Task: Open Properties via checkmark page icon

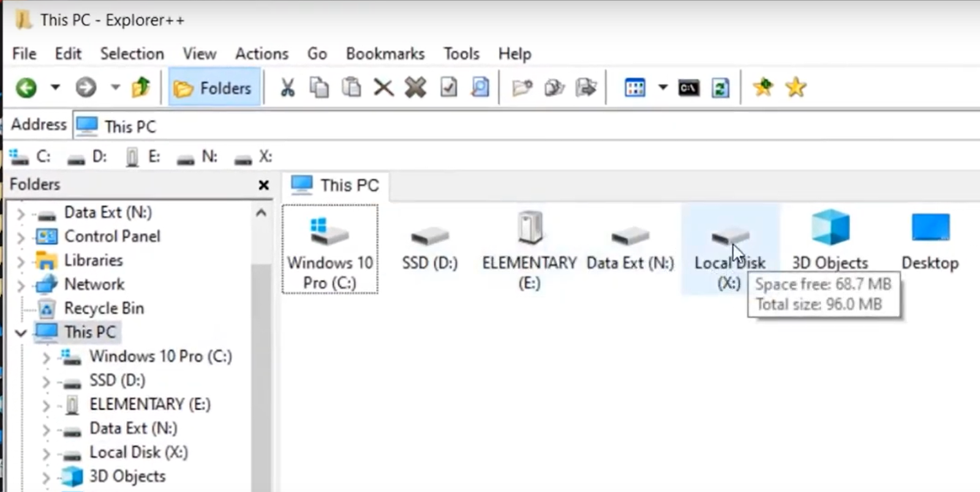Action: (448, 88)
